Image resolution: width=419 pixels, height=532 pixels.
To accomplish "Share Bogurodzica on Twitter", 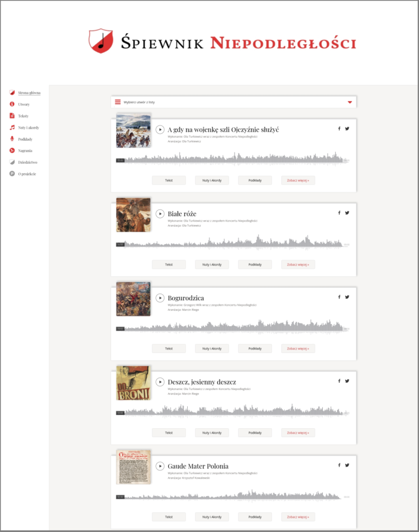I will tap(347, 297).
